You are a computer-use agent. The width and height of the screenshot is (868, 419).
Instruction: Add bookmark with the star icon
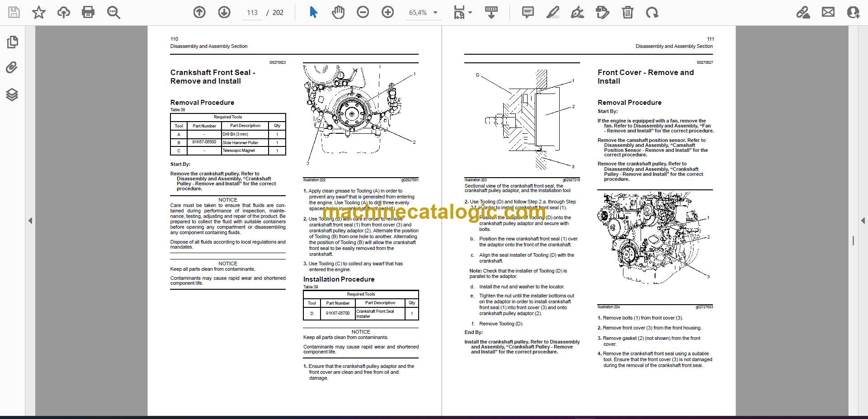(39, 12)
